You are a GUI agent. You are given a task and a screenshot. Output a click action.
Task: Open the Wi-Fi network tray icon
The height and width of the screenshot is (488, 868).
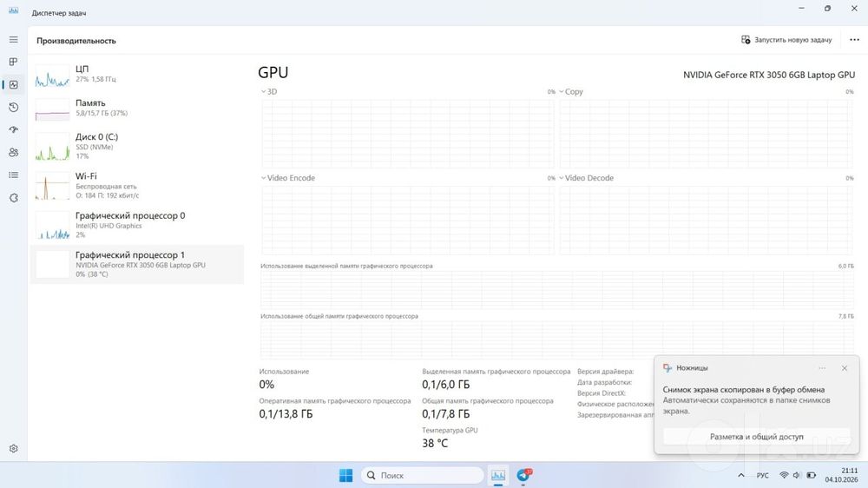pos(784,475)
